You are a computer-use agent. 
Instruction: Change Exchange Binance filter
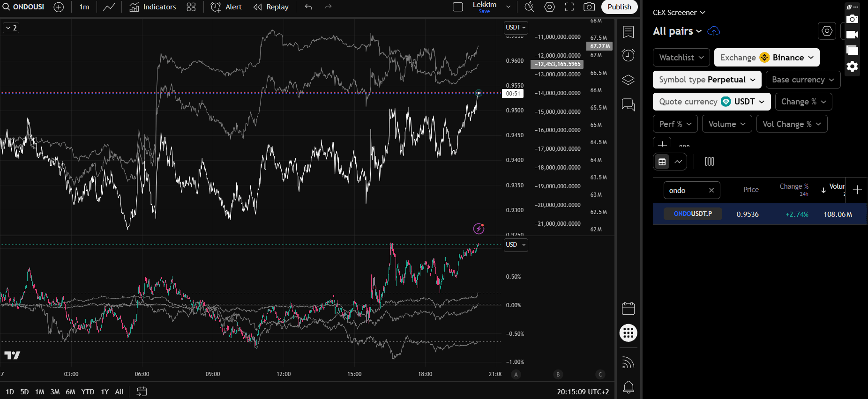point(767,58)
